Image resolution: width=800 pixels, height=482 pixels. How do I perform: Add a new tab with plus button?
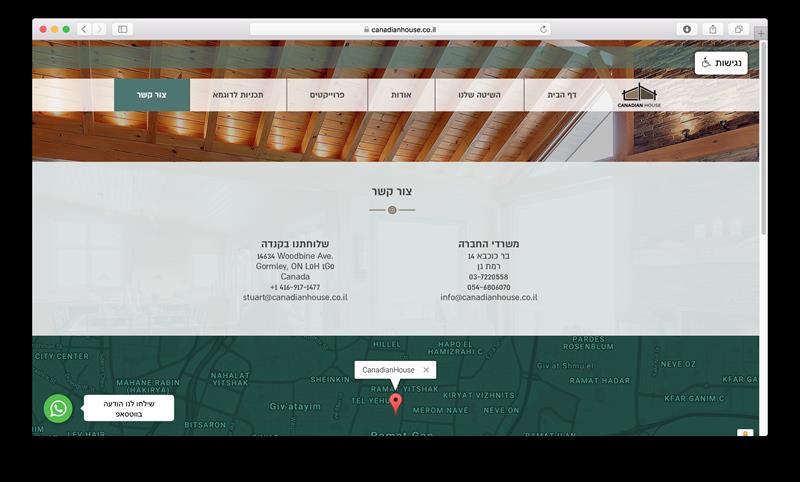(761, 33)
